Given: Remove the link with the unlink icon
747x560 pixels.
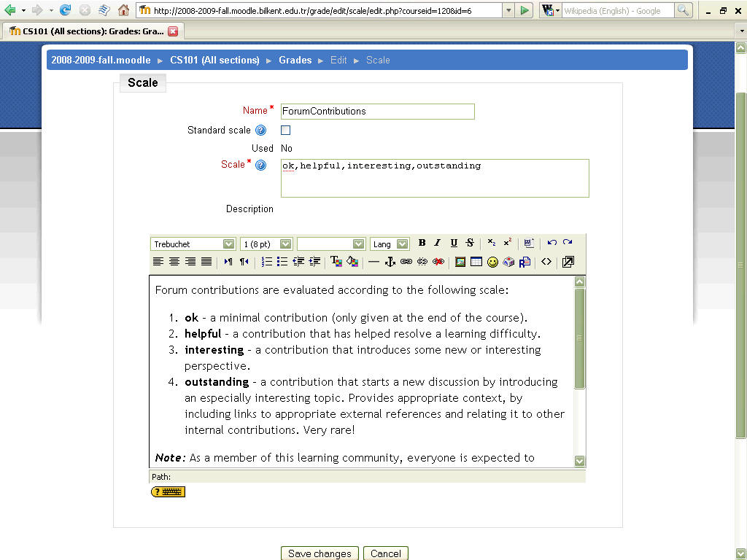Looking at the screenshot, I should coord(422,262).
